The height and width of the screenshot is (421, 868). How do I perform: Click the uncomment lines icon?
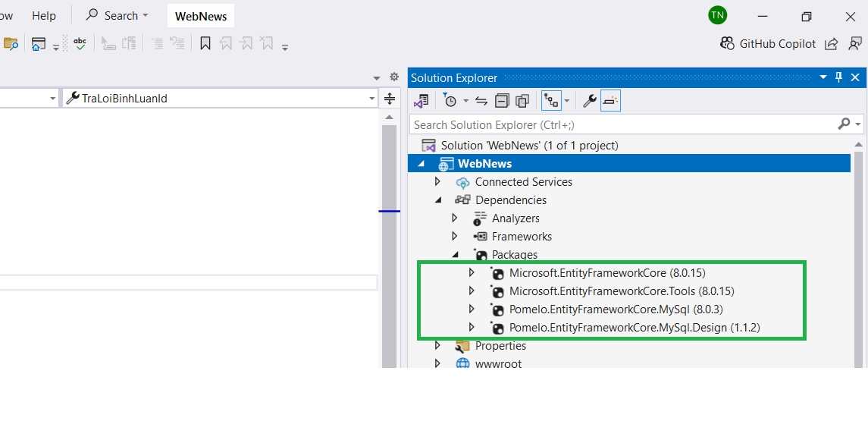click(x=177, y=44)
